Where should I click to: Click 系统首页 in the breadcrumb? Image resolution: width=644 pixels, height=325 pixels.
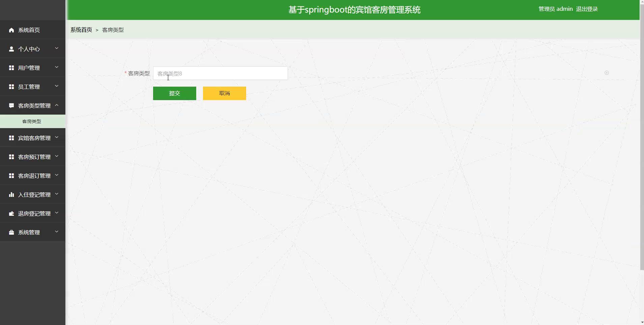[x=81, y=30]
